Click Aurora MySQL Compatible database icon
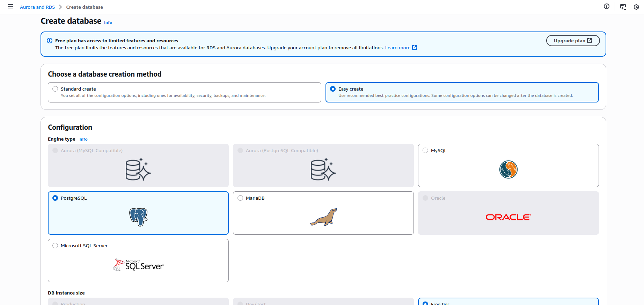 coord(138,169)
